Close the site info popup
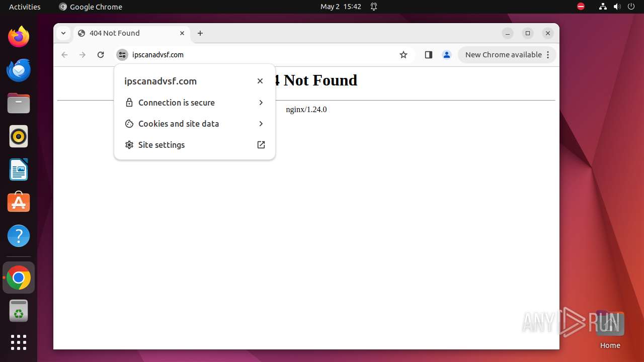 pyautogui.click(x=260, y=81)
